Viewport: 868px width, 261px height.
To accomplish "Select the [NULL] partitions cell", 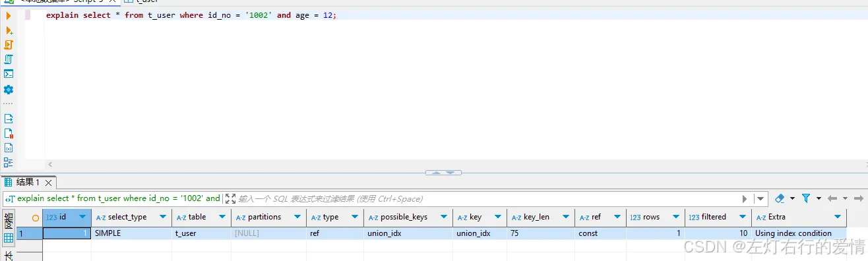I will coord(268,233).
